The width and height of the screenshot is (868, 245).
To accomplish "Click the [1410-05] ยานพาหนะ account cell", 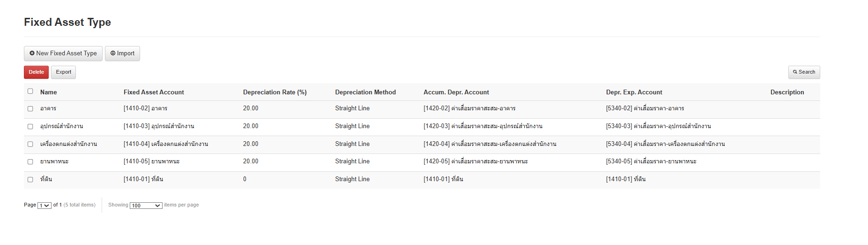I will coord(152,161).
